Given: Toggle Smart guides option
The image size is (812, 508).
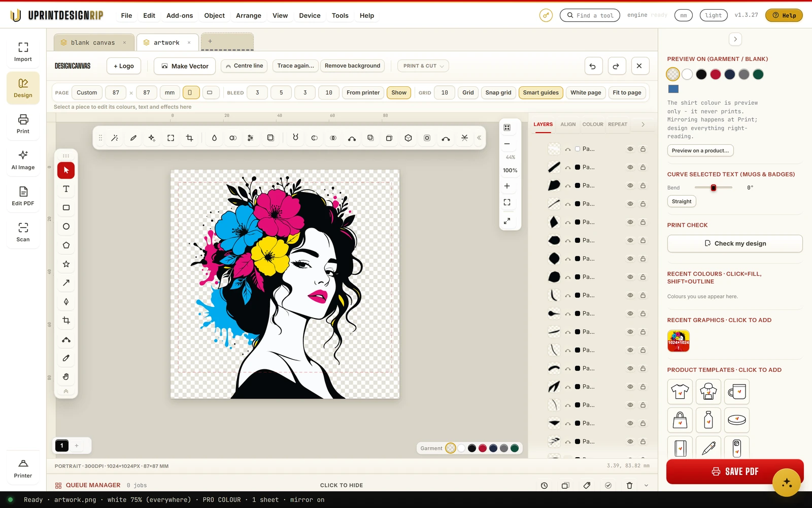Looking at the screenshot, I should pos(540,92).
